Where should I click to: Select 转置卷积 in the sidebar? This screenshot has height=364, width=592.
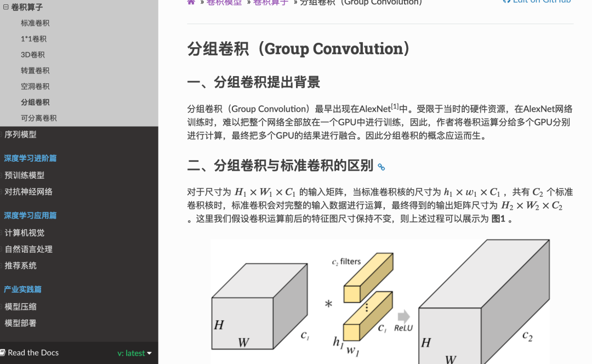(x=35, y=71)
